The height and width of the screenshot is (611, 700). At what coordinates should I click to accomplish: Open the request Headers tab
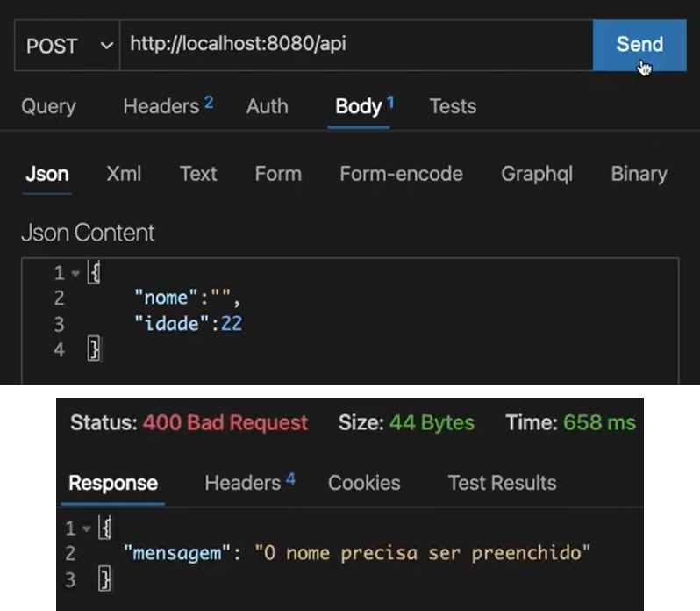click(167, 107)
